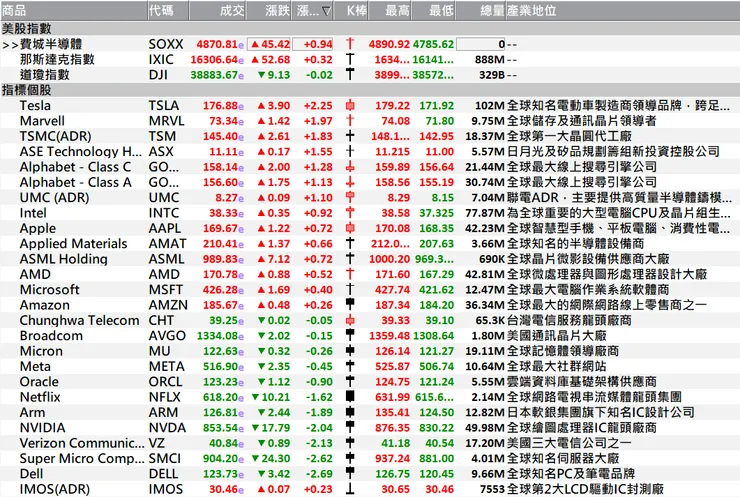The width and height of the screenshot is (740, 497).
Task: Click the 漲跌 column header
Action: pos(269,10)
